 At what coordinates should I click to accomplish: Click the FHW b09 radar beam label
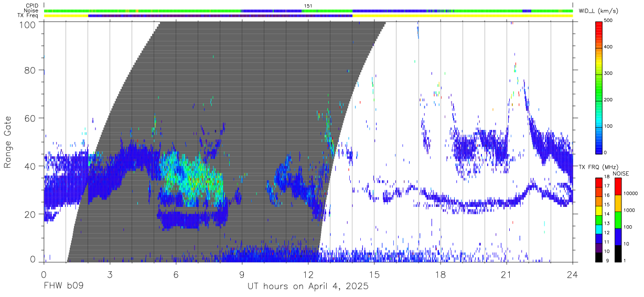[63, 287]
